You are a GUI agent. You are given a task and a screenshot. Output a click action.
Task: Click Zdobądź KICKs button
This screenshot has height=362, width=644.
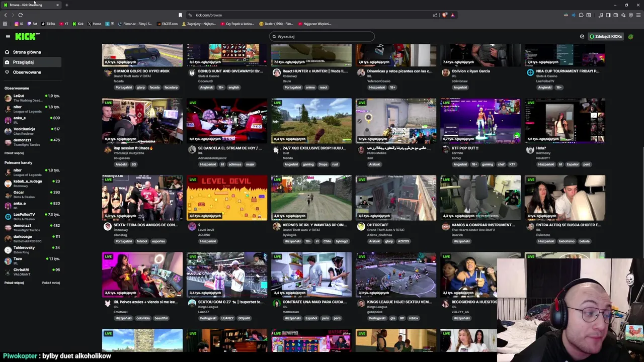tap(606, 36)
